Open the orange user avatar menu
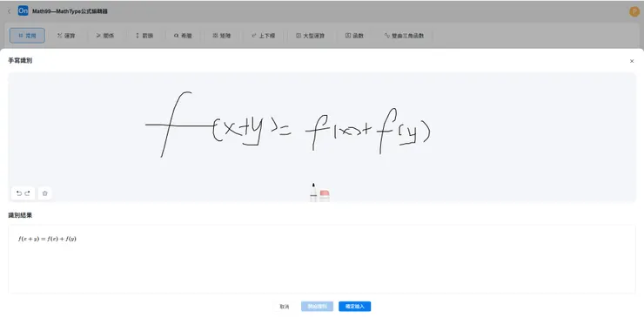 pyautogui.click(x=634, y=11)
